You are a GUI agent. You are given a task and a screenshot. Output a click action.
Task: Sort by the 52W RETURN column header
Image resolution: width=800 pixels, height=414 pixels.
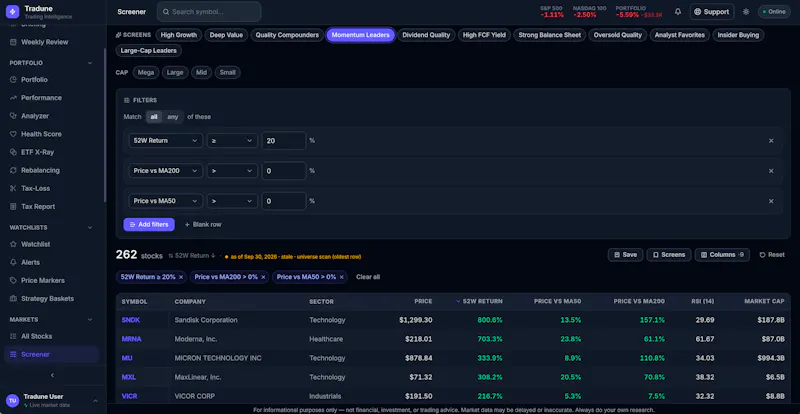tap(480, 302)
